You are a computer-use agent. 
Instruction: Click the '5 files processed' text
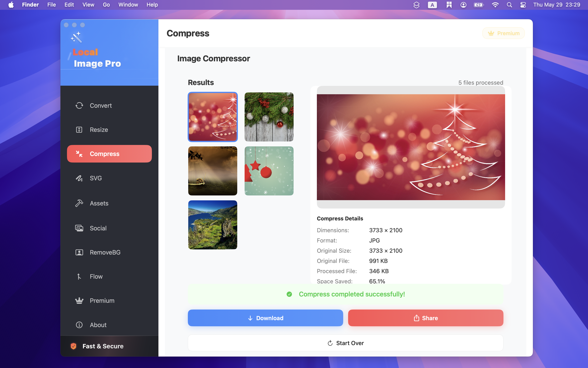tap(481, 83)
